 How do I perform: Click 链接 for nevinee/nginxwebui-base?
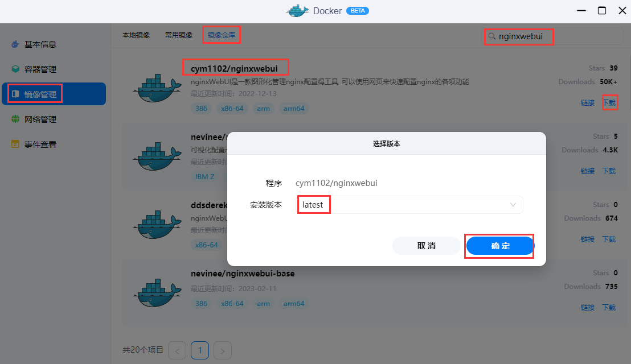click(x=588, y=307)
